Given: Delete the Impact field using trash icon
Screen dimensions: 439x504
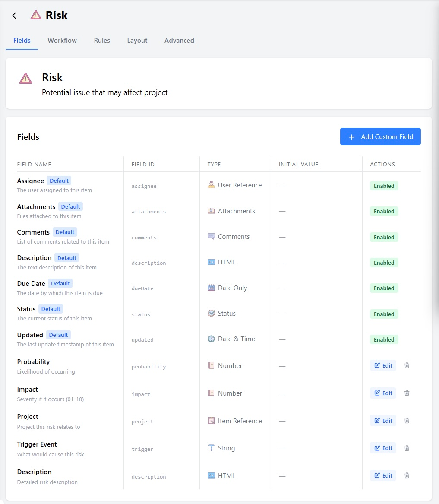Looking at the screenshot, I should tap(407, 393).
